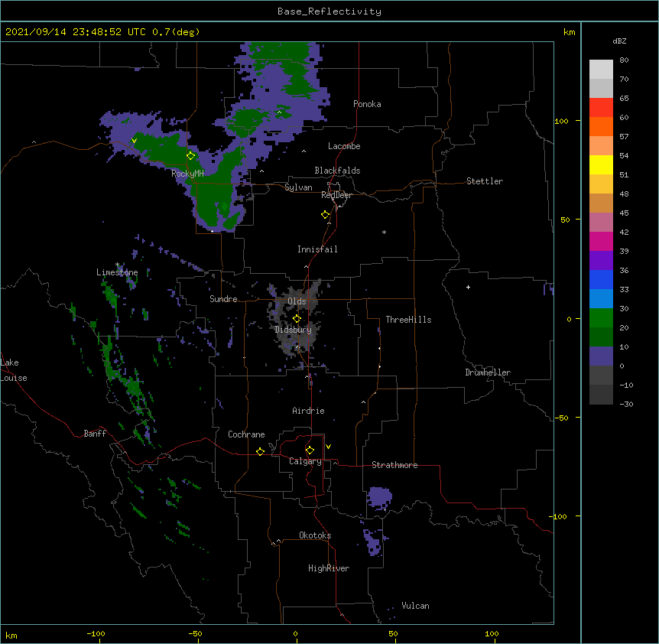Select the red 60-65 dBZ legend swatch
659x644 pixels.
pos(601,107)
